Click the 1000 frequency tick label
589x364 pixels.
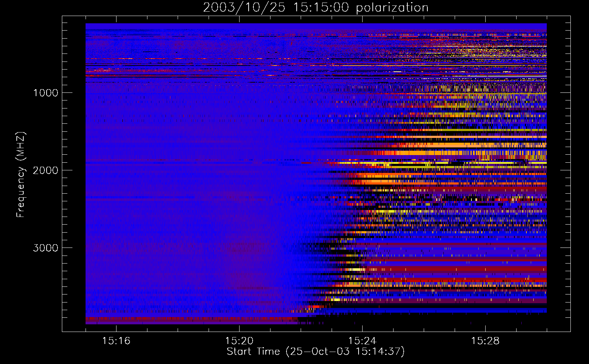pos(46,93)
